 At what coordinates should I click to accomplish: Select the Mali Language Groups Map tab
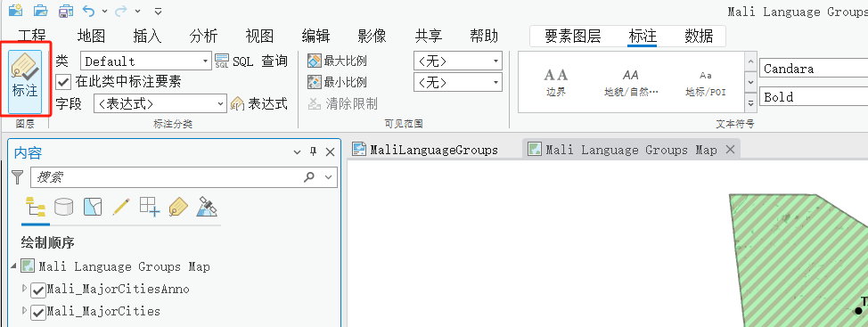631,150
